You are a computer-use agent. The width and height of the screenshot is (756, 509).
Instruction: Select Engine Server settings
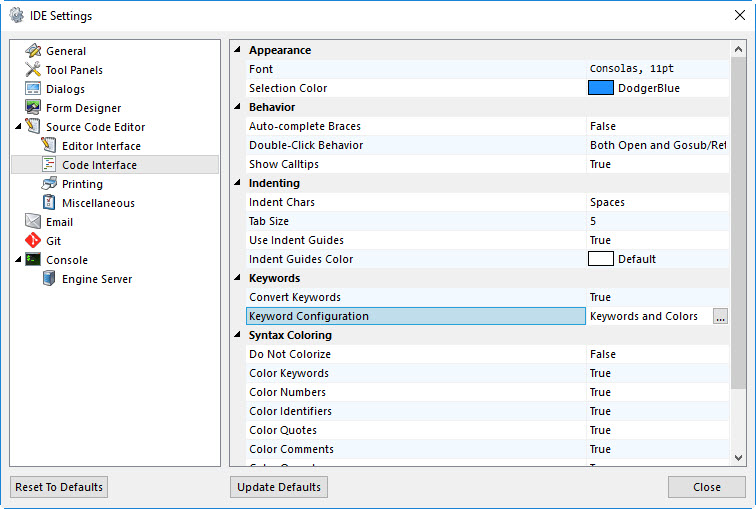coord(97,279)
